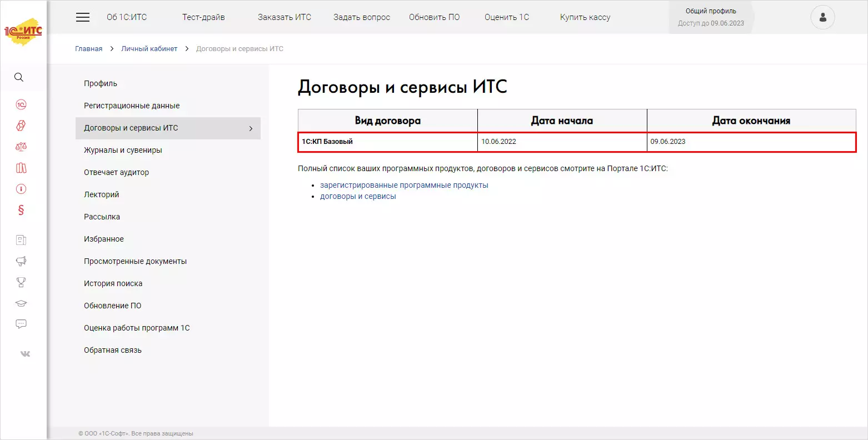Image resolution: width=868 pixels, height=440 pixels.
Task: Go to Главная in the breadcrumb
Action: click(89, 49)
